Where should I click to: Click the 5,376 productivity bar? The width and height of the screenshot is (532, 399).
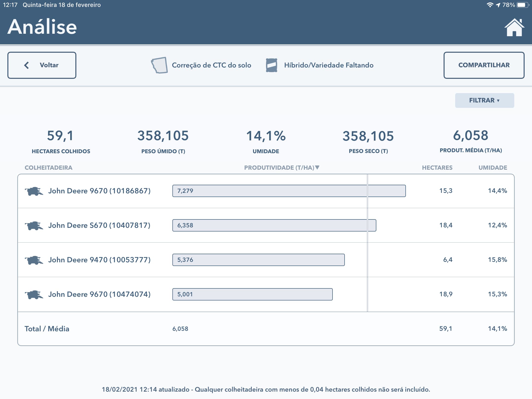point(259,260)
